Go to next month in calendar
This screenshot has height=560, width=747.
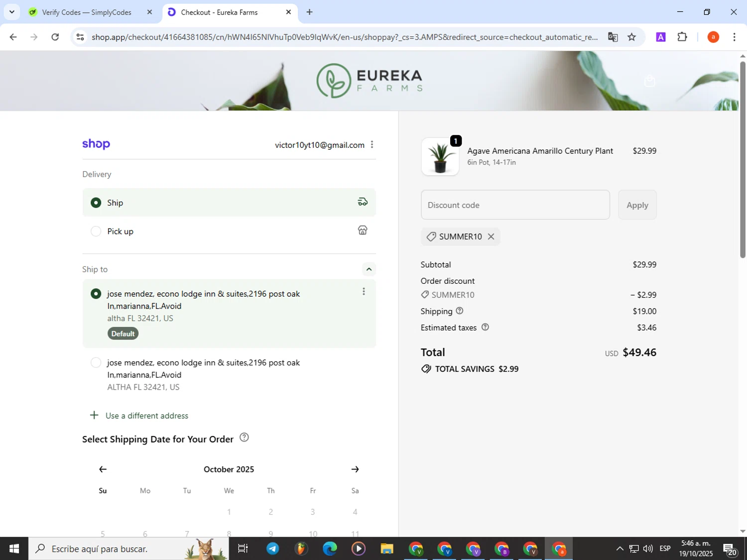[x=355, y=469]
